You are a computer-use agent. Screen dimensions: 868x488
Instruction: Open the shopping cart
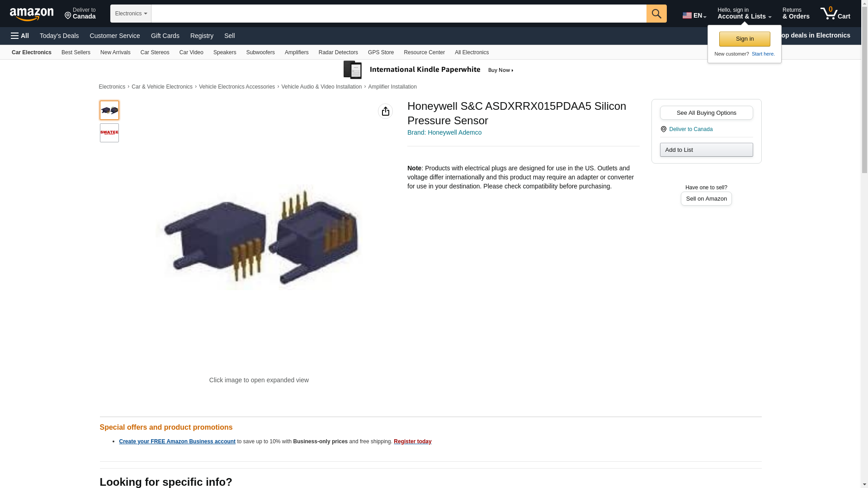click(x=835, y=13)
